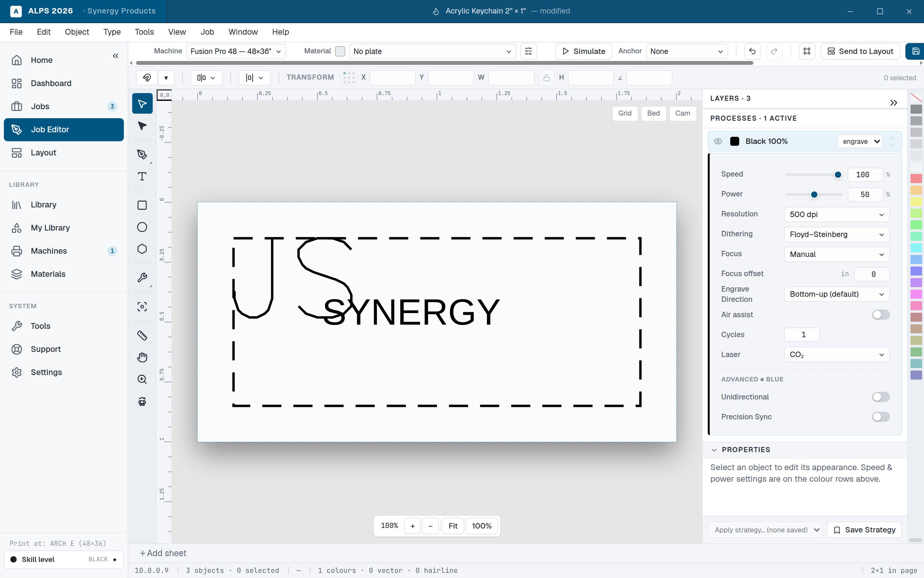This screenshot has height=578, width=924.
Task: Click the black process color swatch
Action: pyautogui.click(x=735, y=141)
